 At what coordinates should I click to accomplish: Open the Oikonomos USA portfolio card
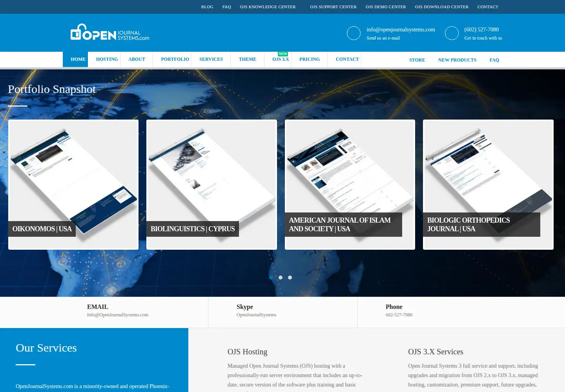point(73,185)
